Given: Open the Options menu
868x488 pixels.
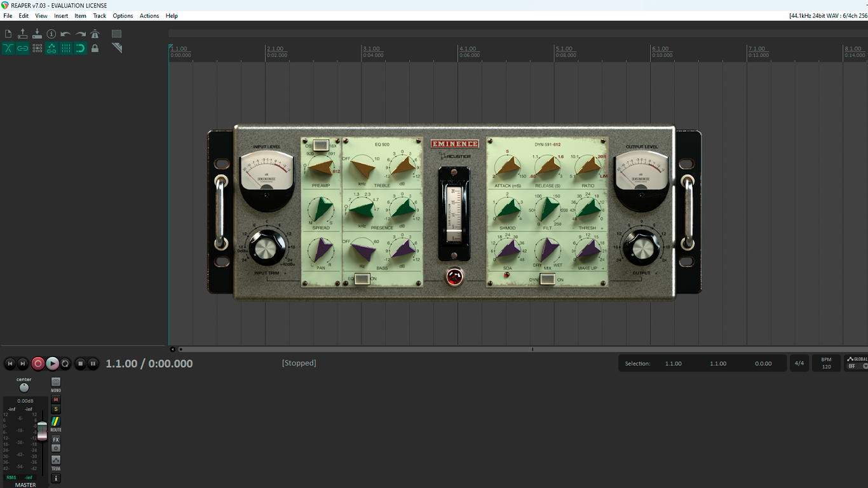Looking at the screenshot, I should pyautogui.click(x=123, y=16).
